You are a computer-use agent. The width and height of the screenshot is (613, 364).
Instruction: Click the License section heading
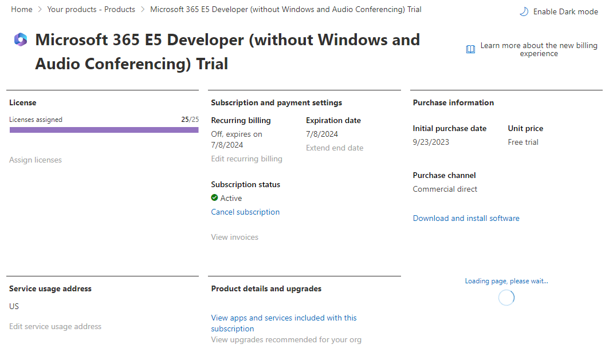23,102
